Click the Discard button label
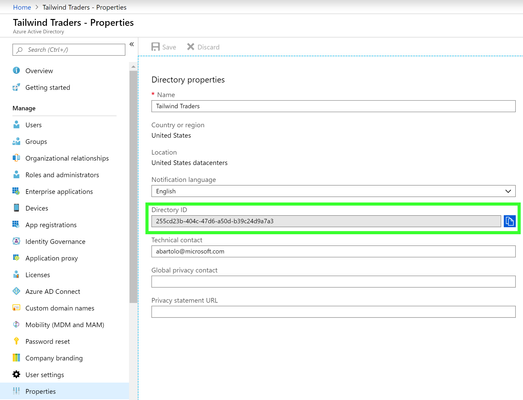523x400 pixels. [x=208, y=47]
